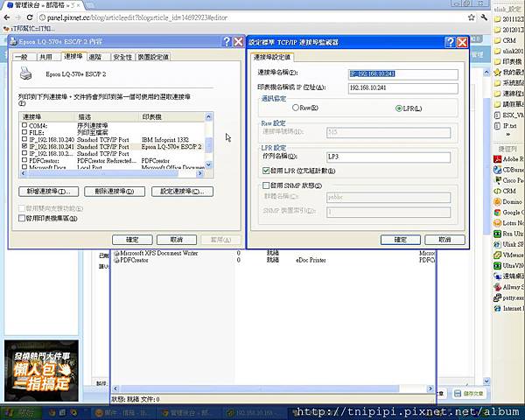Image resolution: width=525 pixels, height=420 pixels.
Task: Click the browser address bar
Action: 251,17
